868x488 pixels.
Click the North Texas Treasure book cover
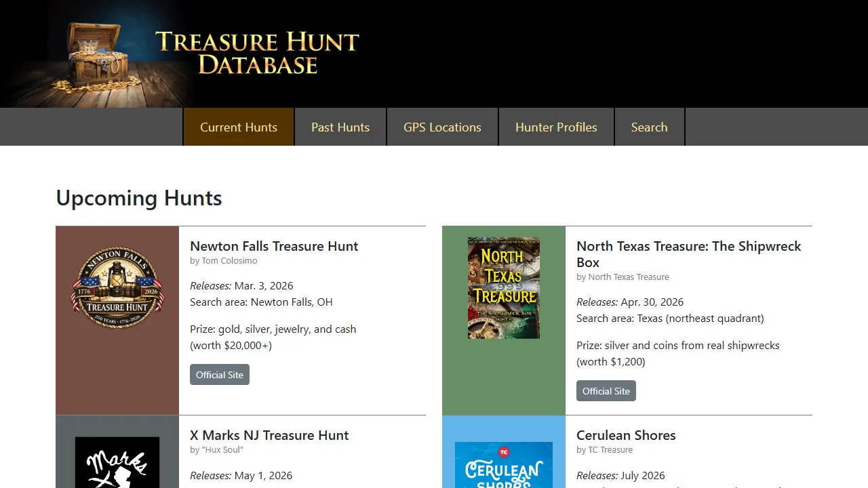pos(503,287)
